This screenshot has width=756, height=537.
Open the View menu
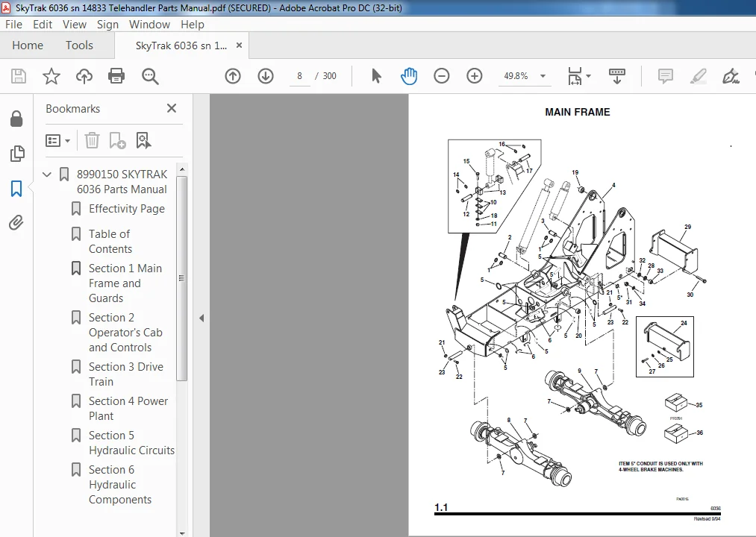point(74,25)
